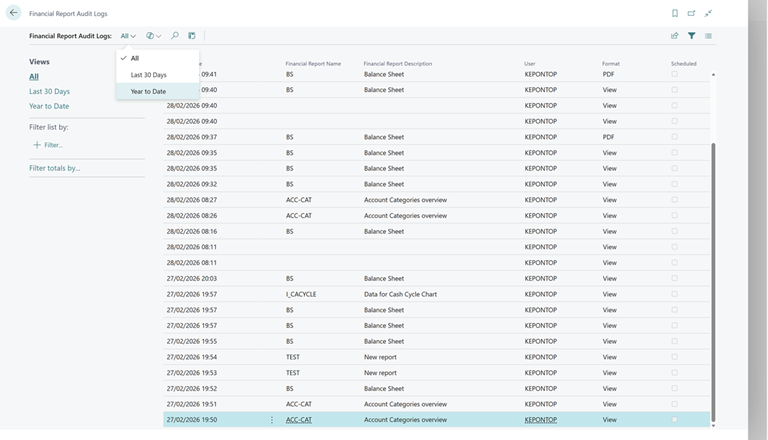Select All view in Views pane
Image resolution: width=768 pixels, height=440 pixels.
click(x=34, y=76)
